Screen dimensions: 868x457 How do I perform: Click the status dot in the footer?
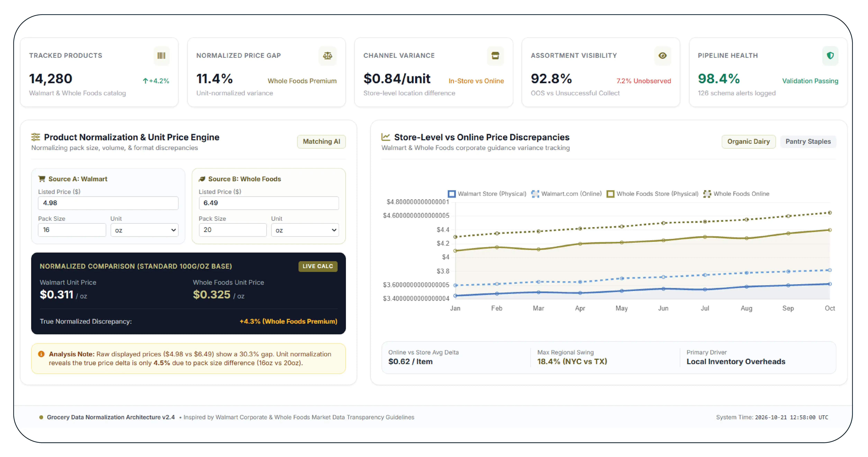click(x=41, y=417)
